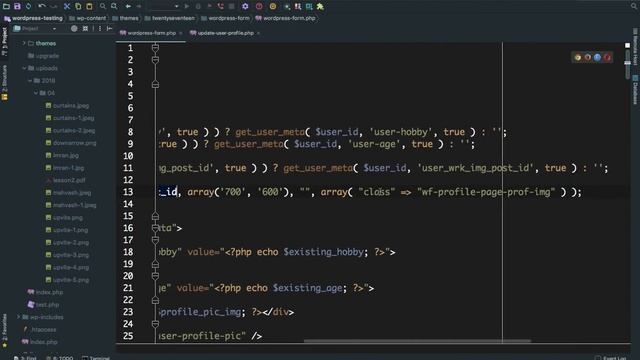The height and width of the screenshot is (360, 640).
Task: Toggle code fold marker at line 2
Action: pos(155,60)
